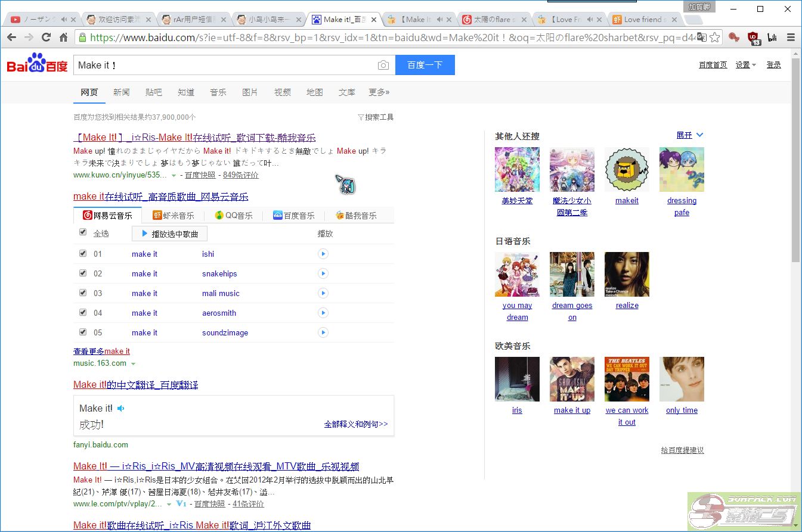Open the Beatles we can work it out thumbnail
The width and height of the screenshot is (802, 532).
coord(627,379)
